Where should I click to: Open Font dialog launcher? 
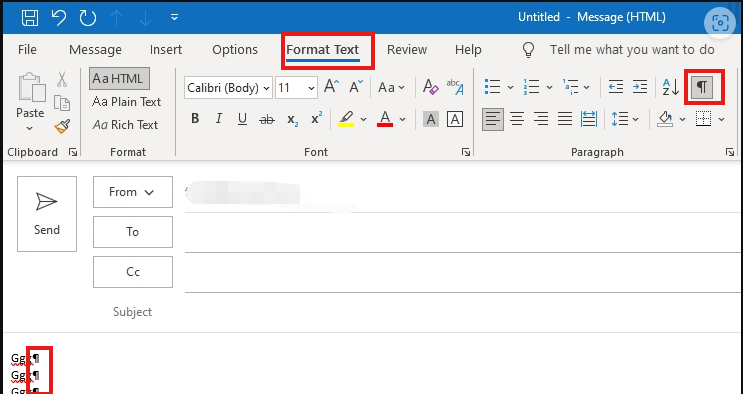466,152
